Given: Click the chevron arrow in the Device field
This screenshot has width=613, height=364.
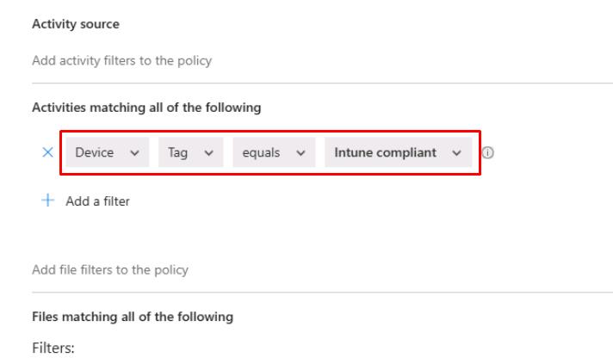Looking at the screenshot, I should tap(134, 153).
